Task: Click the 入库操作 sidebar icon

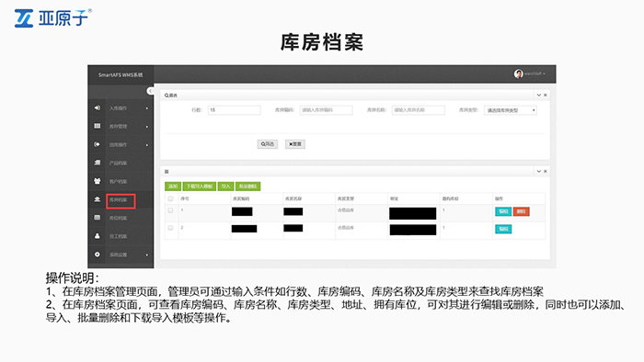Action: 98,107
